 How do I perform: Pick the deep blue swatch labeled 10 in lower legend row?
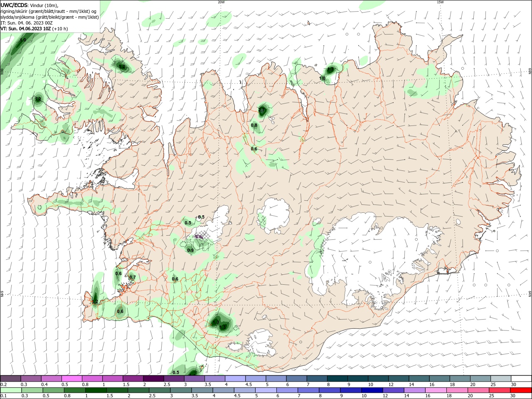coord(372,390)
